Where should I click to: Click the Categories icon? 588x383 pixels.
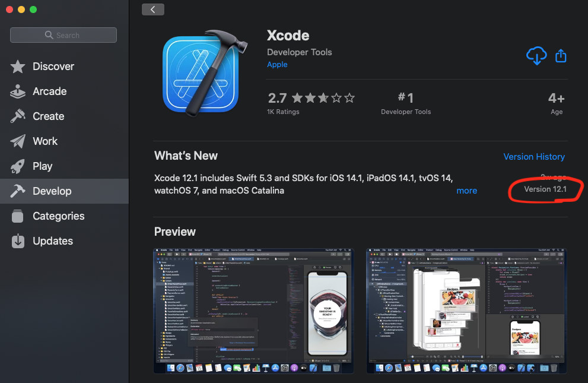click(18, 216)
